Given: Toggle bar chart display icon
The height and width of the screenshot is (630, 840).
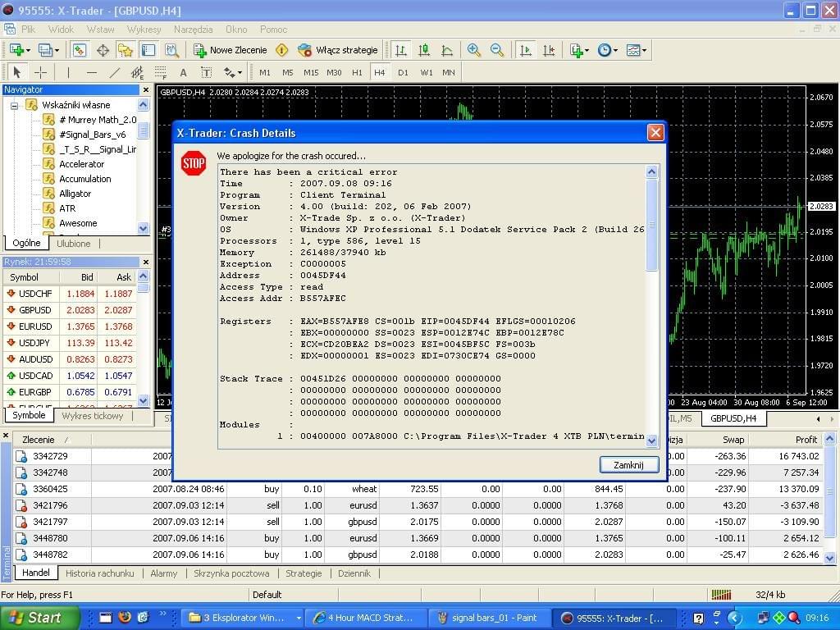Looking at the screenshot, I should 400,50.
